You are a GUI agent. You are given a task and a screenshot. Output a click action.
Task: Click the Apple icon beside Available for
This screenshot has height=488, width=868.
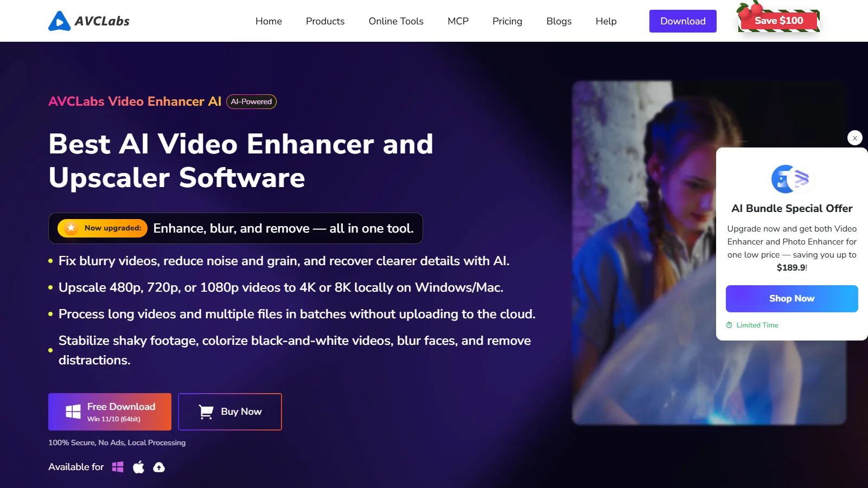[x=139, y=467]
